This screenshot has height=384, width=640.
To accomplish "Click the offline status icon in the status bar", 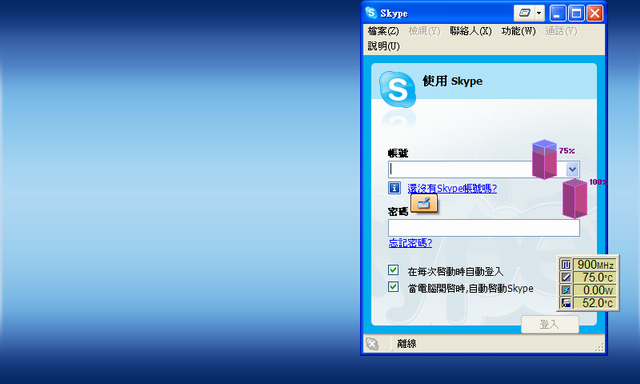I will click(372, 344).
